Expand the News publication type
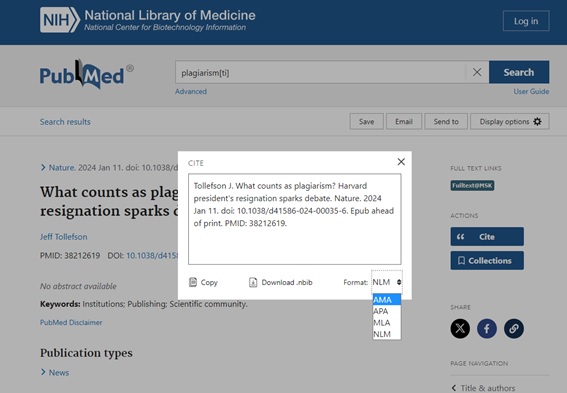 (x=43, y=372)
